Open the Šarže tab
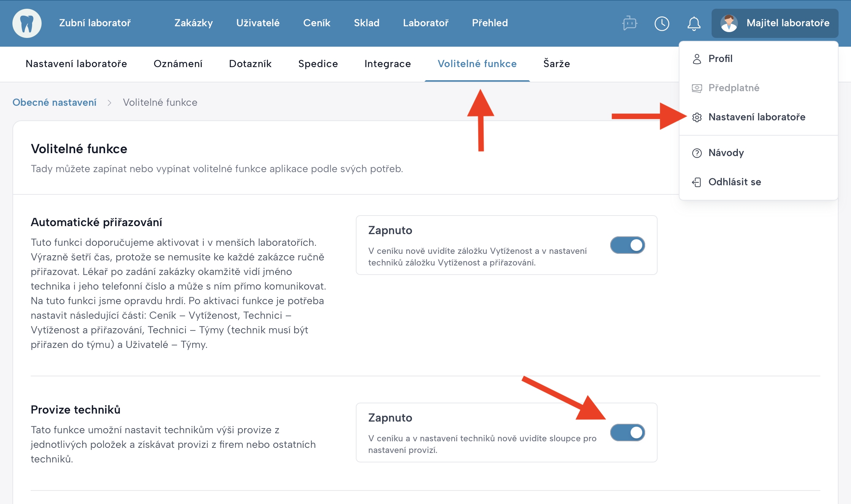851x504 pixels. 557,64
